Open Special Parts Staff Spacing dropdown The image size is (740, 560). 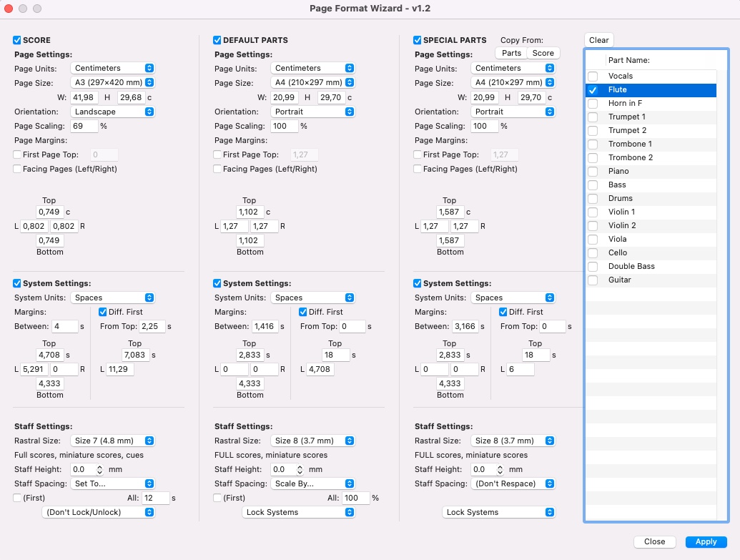tap(513, 483)
